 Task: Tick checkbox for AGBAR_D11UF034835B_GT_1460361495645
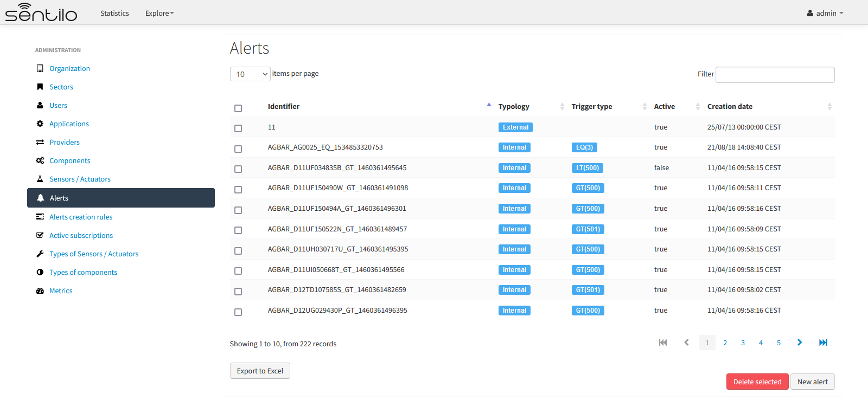(238, 169)
